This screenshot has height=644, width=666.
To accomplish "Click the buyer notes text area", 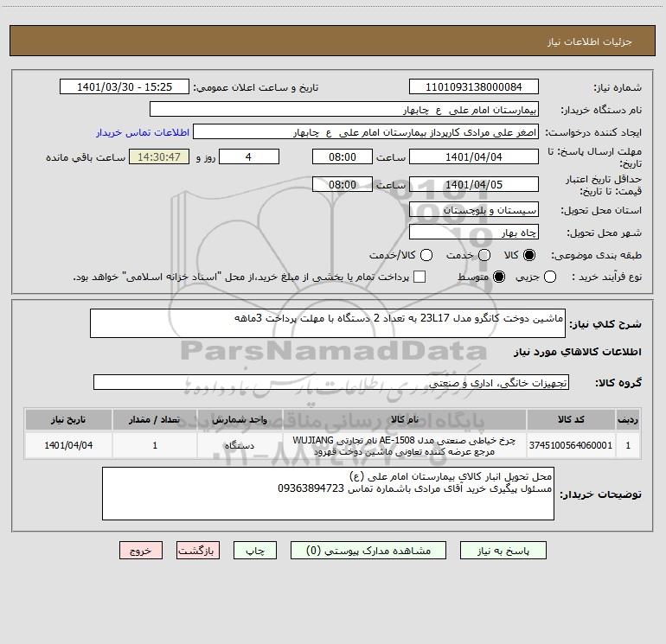I will [x=328, y=494].
